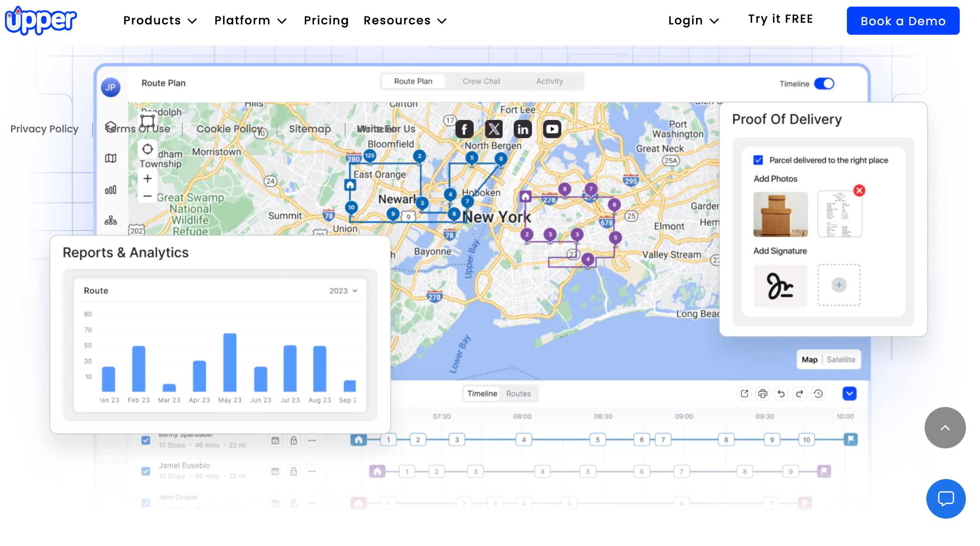This screenshot has height=546, width=980.
Task: Click the locate crosshair control on map
Action: pyautogui.click(x=148, y=149)
